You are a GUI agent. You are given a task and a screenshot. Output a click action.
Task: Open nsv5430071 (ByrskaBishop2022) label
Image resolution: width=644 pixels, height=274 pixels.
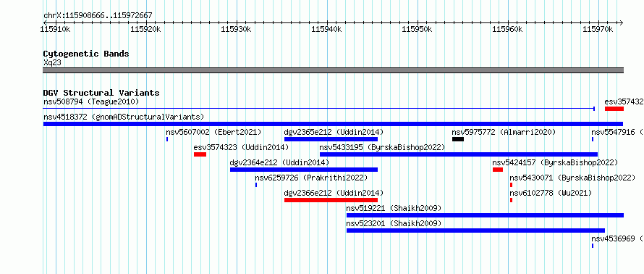(572, 178)
